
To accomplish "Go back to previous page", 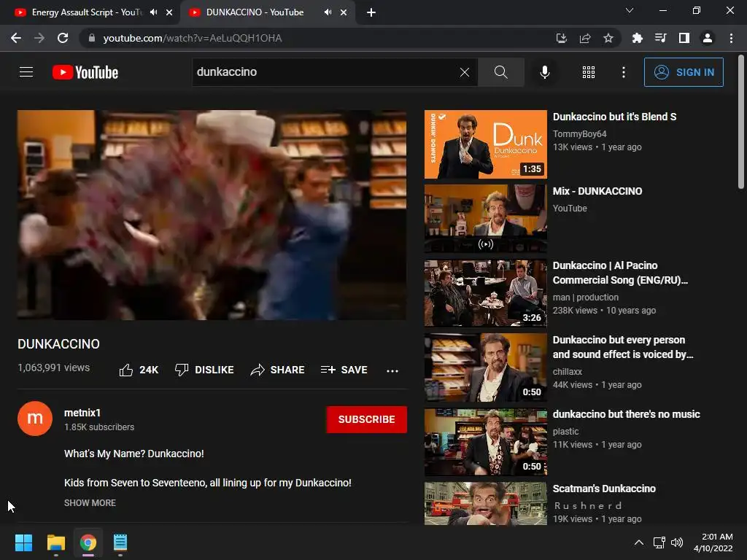I will 16,38.
